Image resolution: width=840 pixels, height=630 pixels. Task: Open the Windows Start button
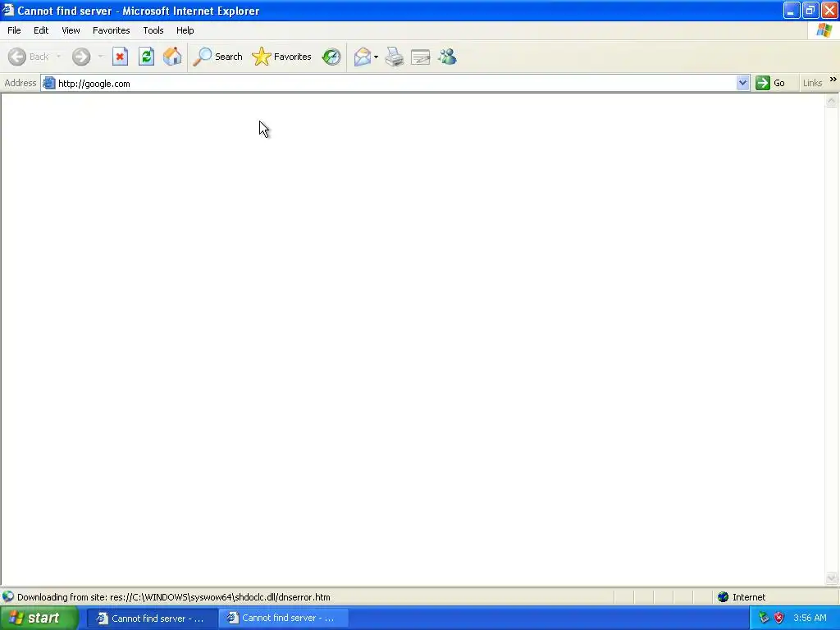pyautogui.click(x=39, y=619)
